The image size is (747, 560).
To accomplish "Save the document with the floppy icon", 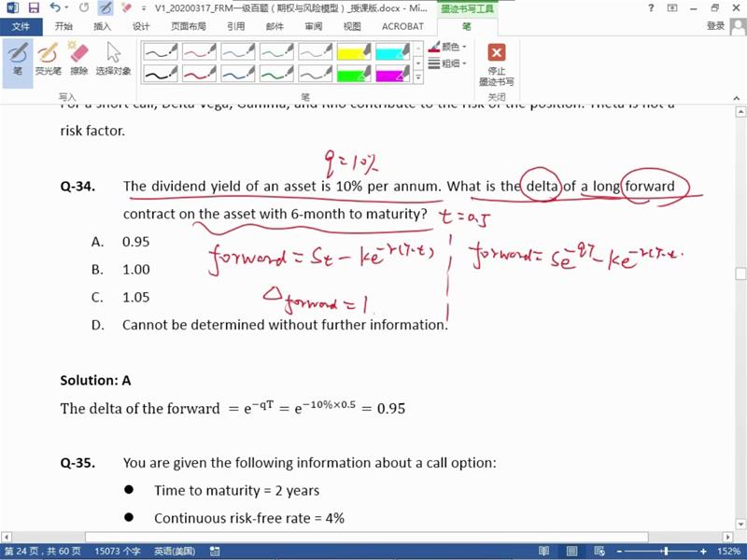I will tap(34, 7).
